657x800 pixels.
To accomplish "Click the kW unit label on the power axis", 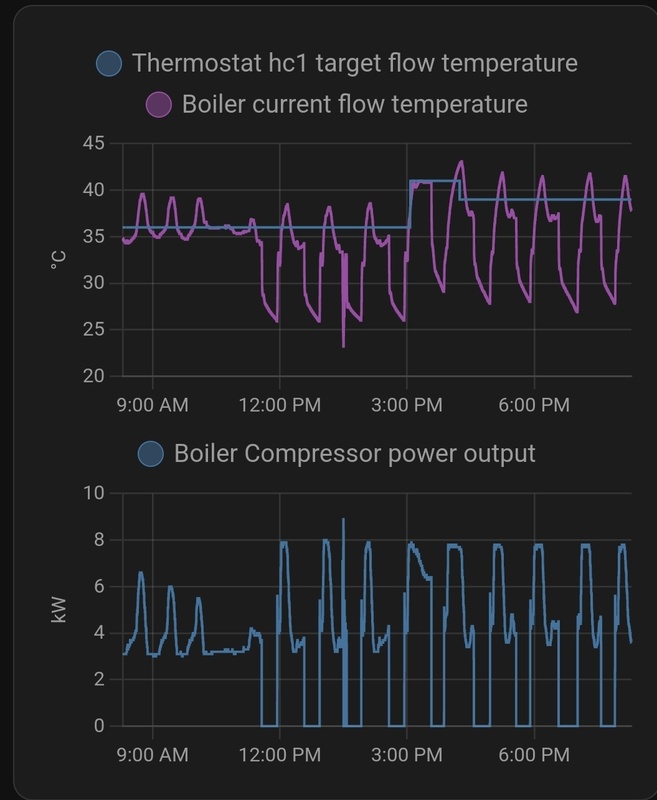I will 58,609.
